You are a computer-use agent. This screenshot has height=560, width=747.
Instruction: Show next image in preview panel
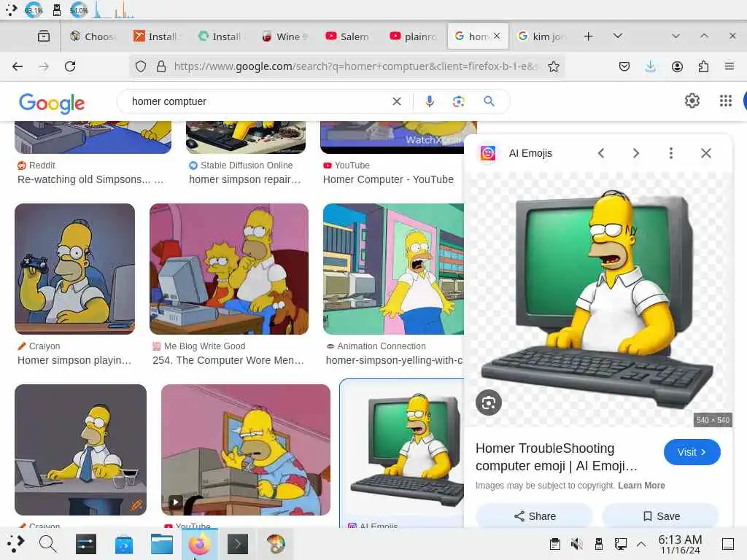(x=636, y=153)
